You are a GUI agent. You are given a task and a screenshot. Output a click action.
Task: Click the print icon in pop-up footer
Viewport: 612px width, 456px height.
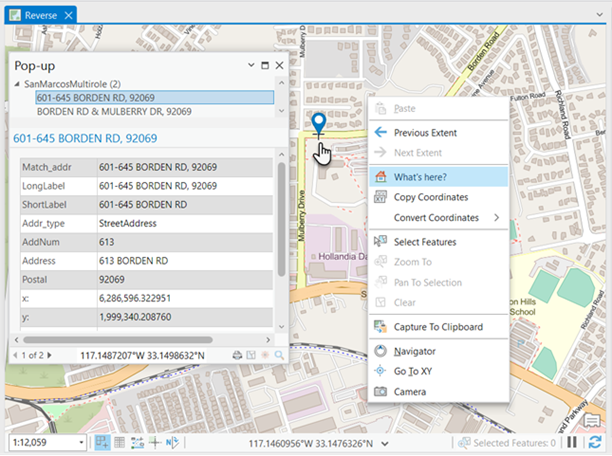235,355
